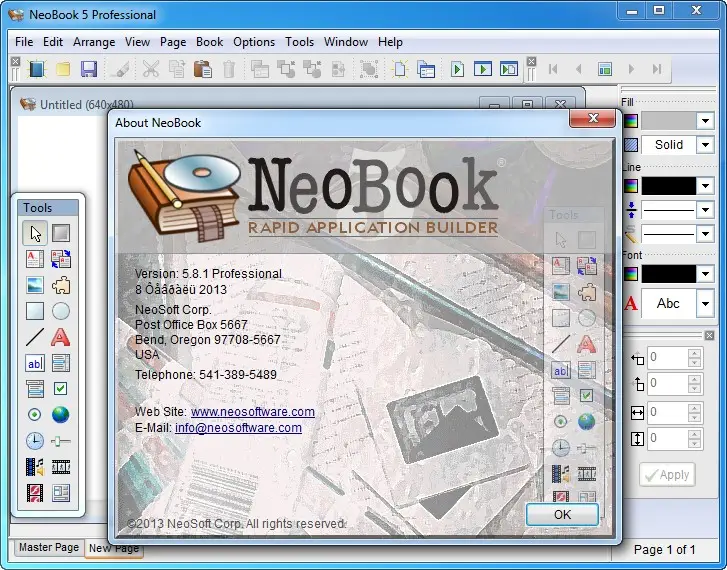Click the Paste clipboard toolbar icon
727x570 pixels.
point(203,69)
